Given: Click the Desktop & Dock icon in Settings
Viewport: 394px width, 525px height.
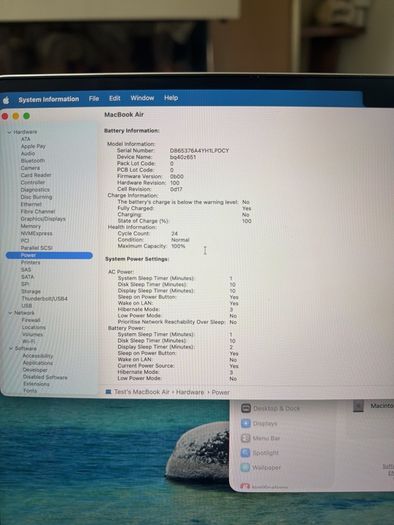Looking at the screenshot, I should click(x=246, y=408).
